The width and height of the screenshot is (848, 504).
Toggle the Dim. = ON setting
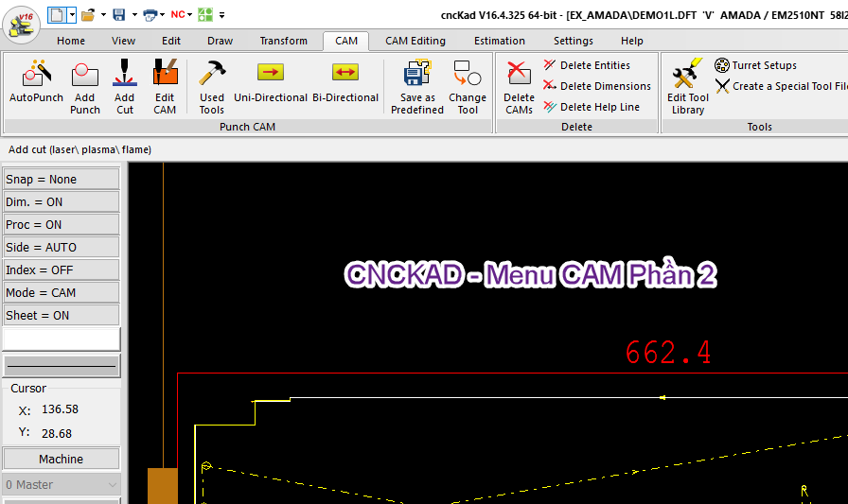point(62,201)
